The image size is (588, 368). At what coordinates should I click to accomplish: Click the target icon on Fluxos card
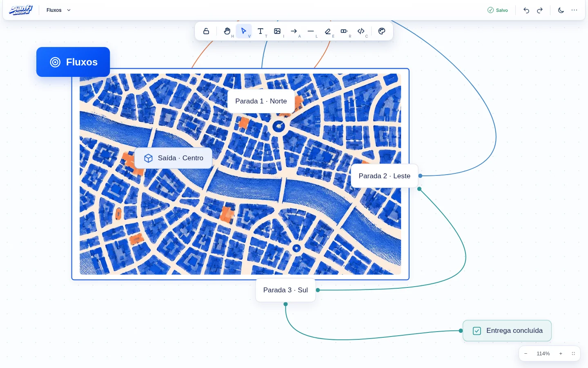coord(55,62)
